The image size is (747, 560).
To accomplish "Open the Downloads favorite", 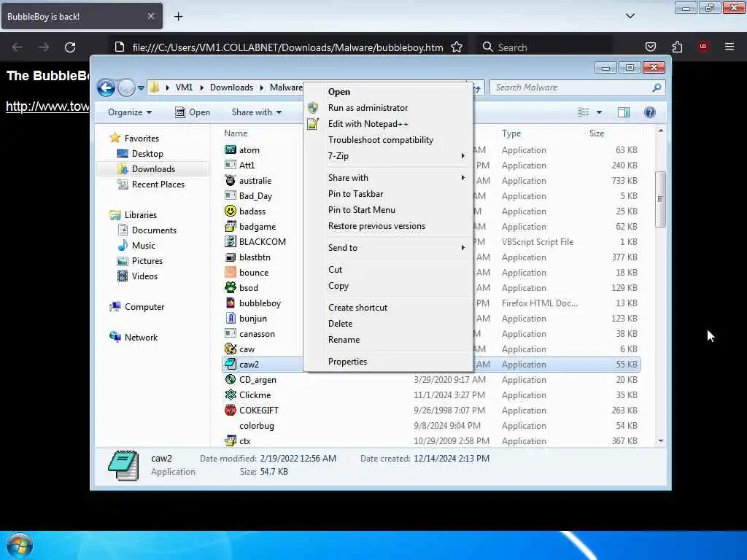I will coord(153,169).
